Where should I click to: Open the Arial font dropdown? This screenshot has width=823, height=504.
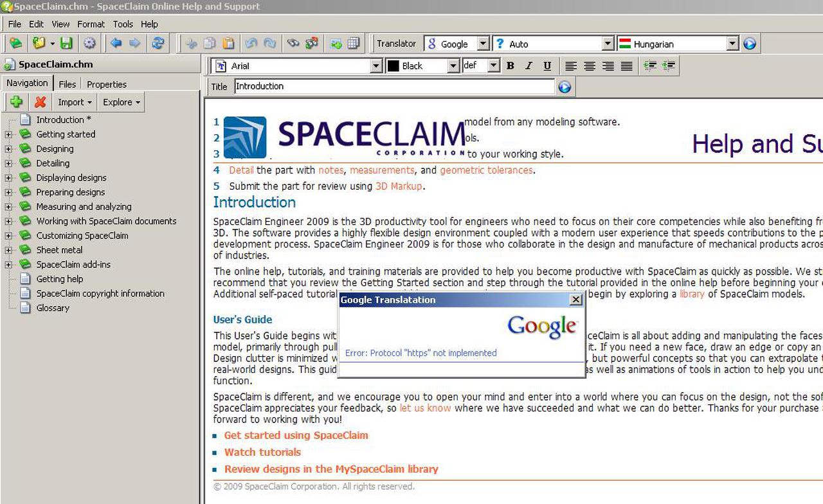376,66
